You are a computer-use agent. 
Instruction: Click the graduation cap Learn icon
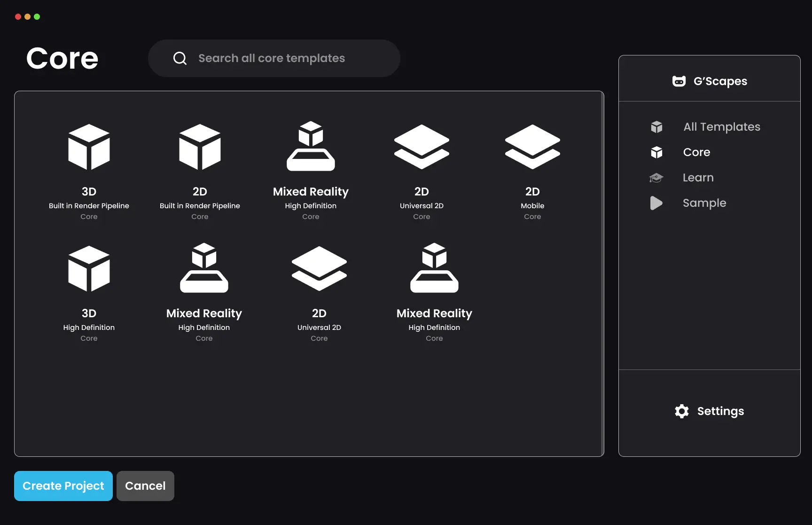tap(656, 178)
